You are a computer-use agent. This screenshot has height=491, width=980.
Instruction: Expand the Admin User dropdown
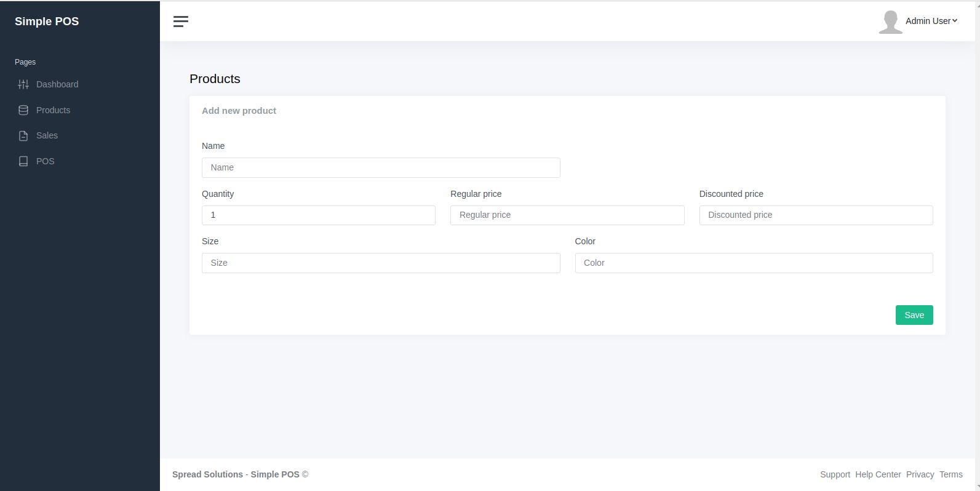pyautogui.click(x=931, y=21)
